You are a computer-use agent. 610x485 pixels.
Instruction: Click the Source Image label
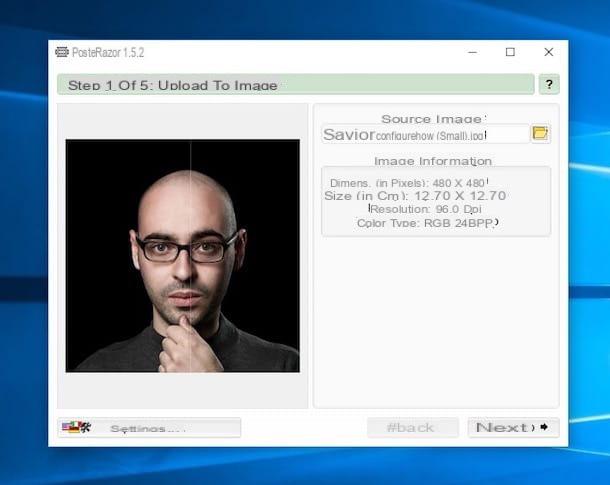(x=432, y=119)
